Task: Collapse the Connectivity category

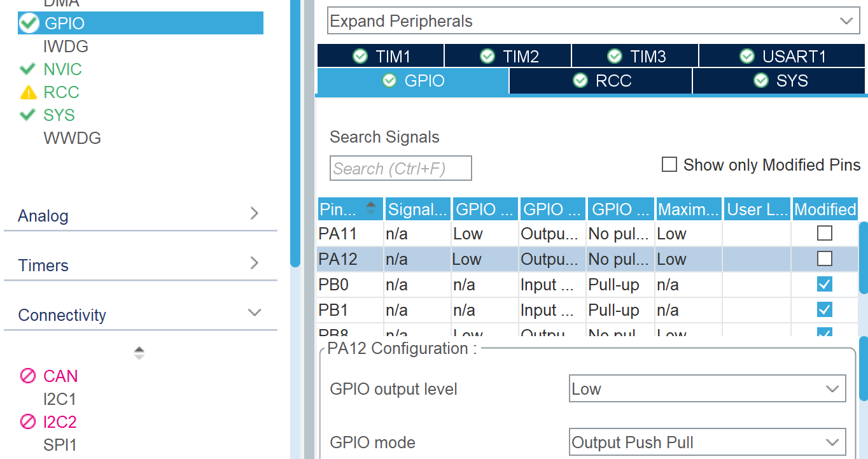Action: point(140,314)
